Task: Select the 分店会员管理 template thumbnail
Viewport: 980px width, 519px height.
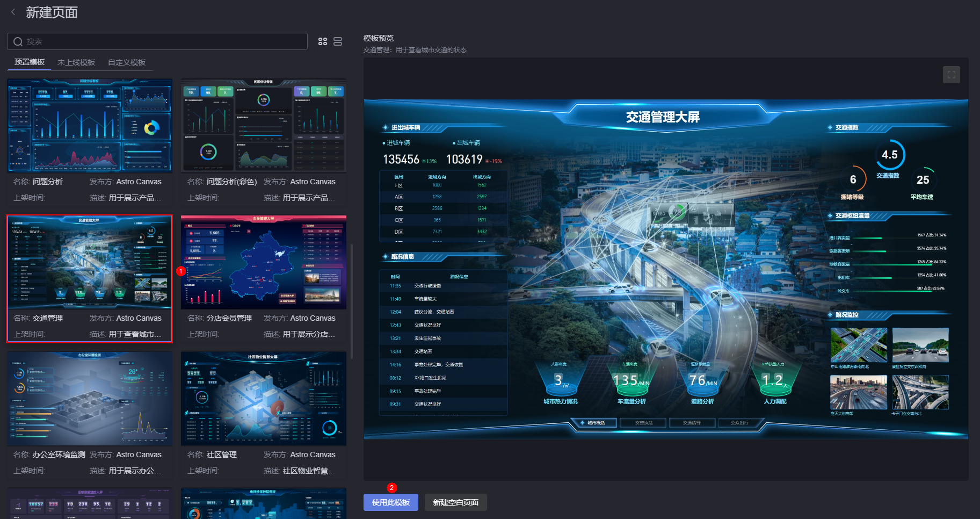Action: point(264,262)
